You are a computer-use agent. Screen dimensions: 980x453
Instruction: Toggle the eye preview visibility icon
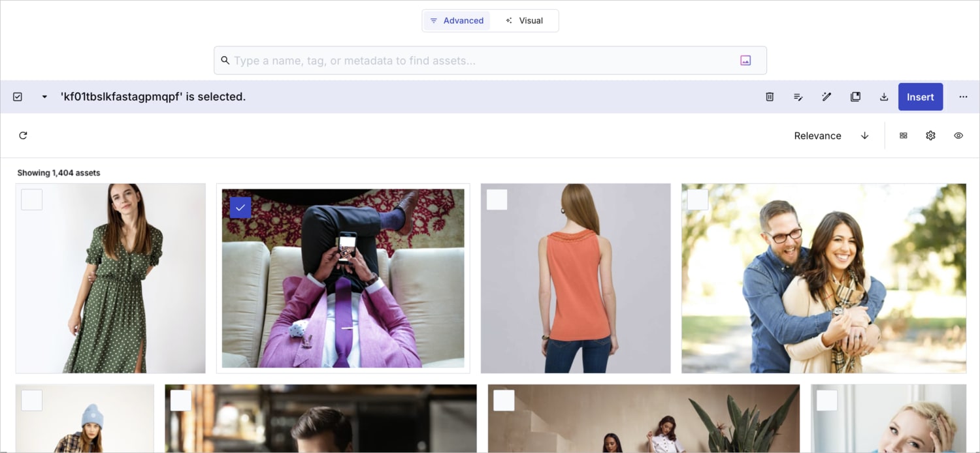(x=958, y=136)
